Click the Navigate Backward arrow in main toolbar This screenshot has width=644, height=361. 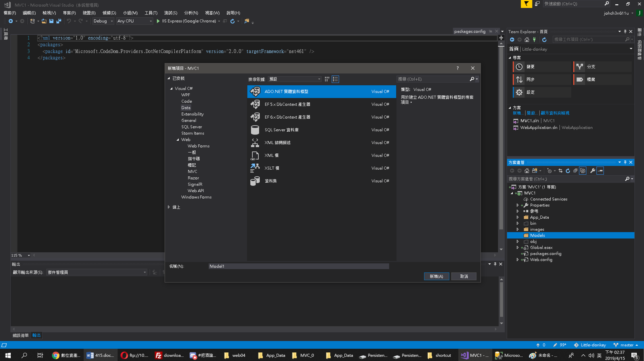click(x=11, y=21)
